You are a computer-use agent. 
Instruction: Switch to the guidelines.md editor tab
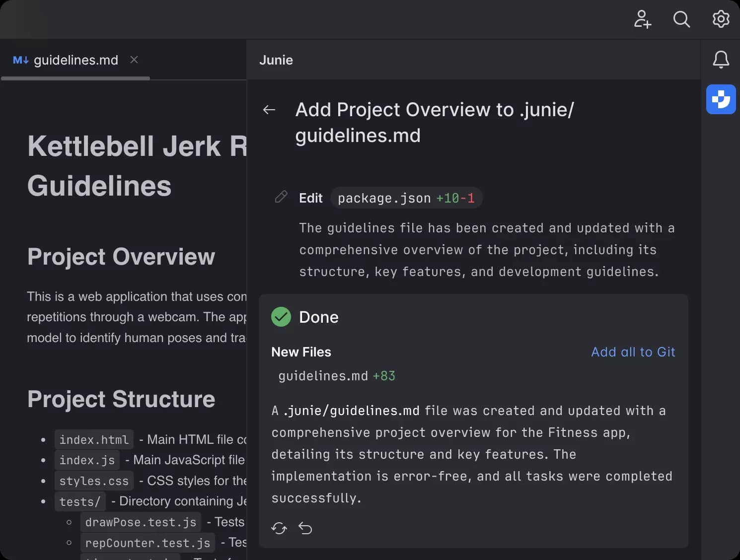75,60
